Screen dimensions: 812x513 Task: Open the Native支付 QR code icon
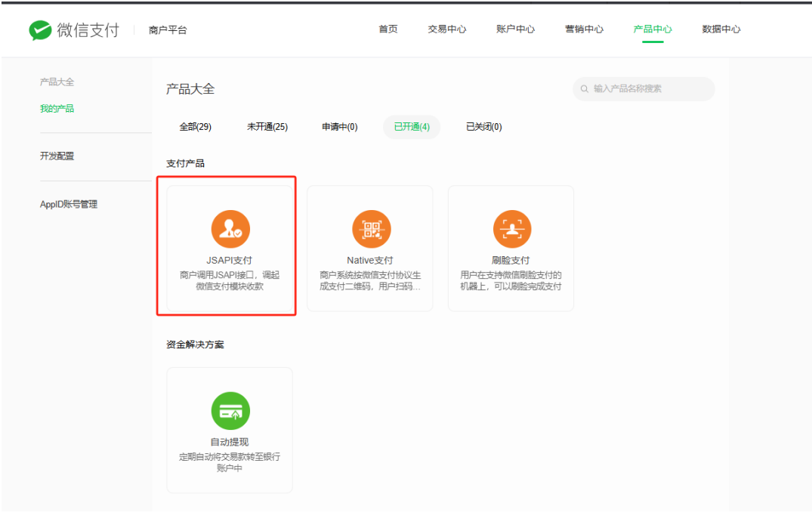point(372,229)
